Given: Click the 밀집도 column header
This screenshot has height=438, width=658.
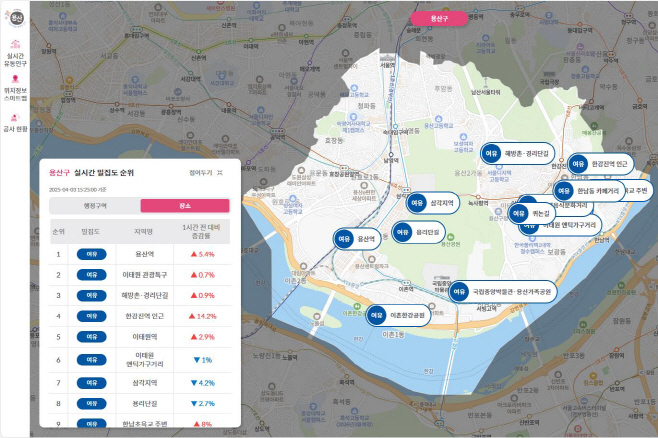Looking at the screenshot, I should click(x=91, y=232).
